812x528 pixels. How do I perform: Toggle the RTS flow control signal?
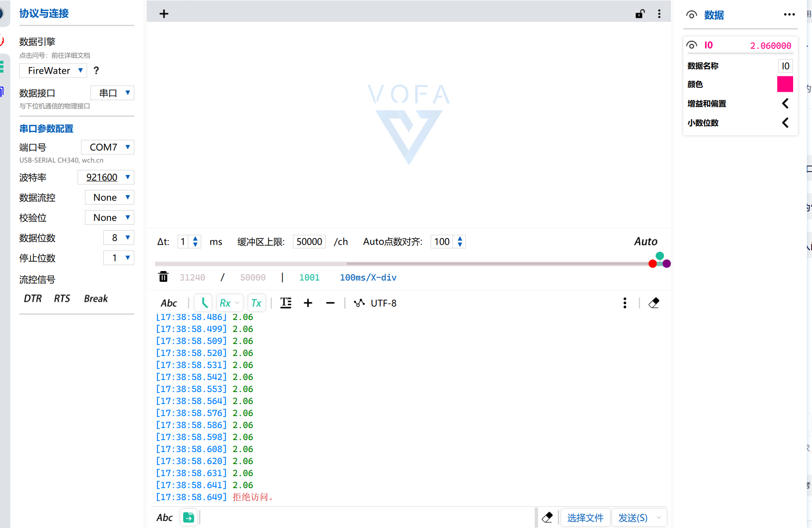coord(62,299)
